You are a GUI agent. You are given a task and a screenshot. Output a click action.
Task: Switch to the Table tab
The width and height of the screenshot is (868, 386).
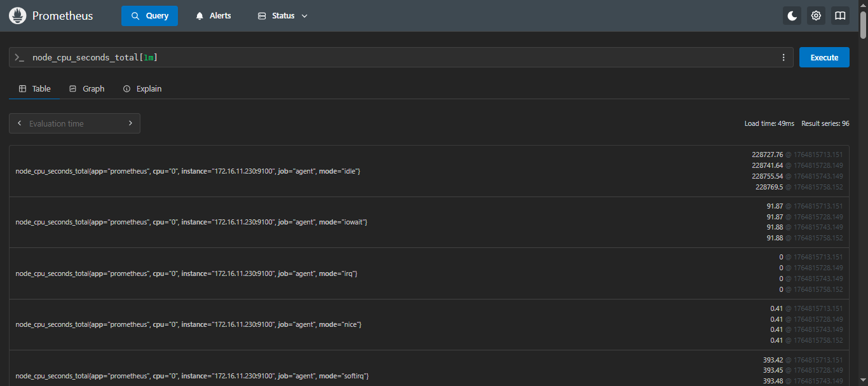pos(34,88)
